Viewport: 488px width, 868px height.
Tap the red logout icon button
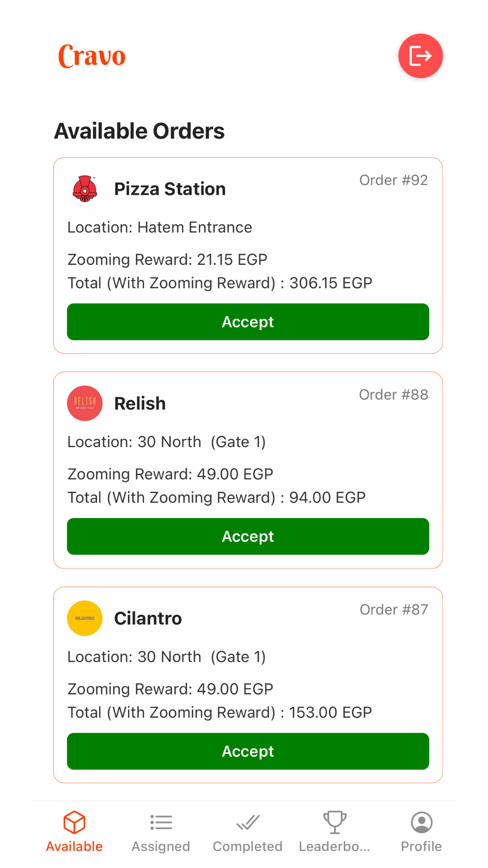pos(420,56)
